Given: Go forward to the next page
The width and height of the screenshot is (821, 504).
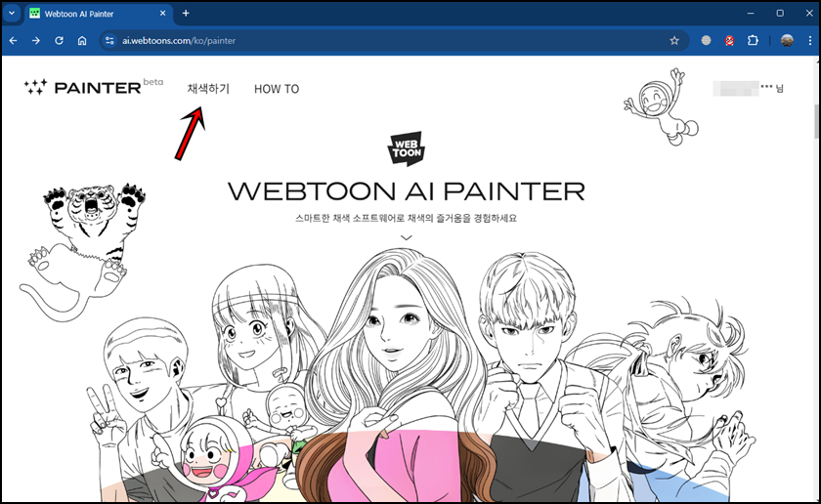Looking at the screenshot, I should pos(35,41).
